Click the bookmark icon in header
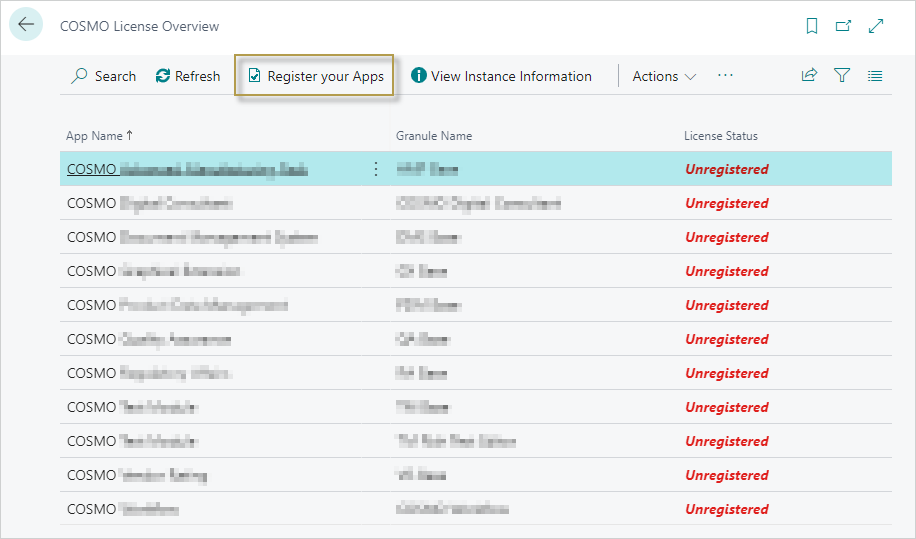 812,26
